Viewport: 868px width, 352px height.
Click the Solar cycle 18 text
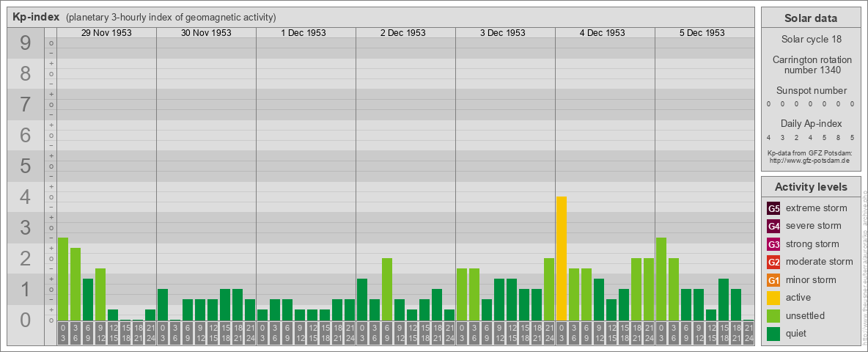[811, 40]
